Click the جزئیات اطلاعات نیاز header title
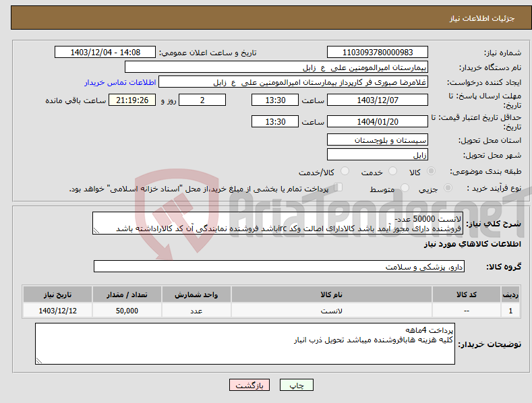The image size is (532, 403). 482,18
